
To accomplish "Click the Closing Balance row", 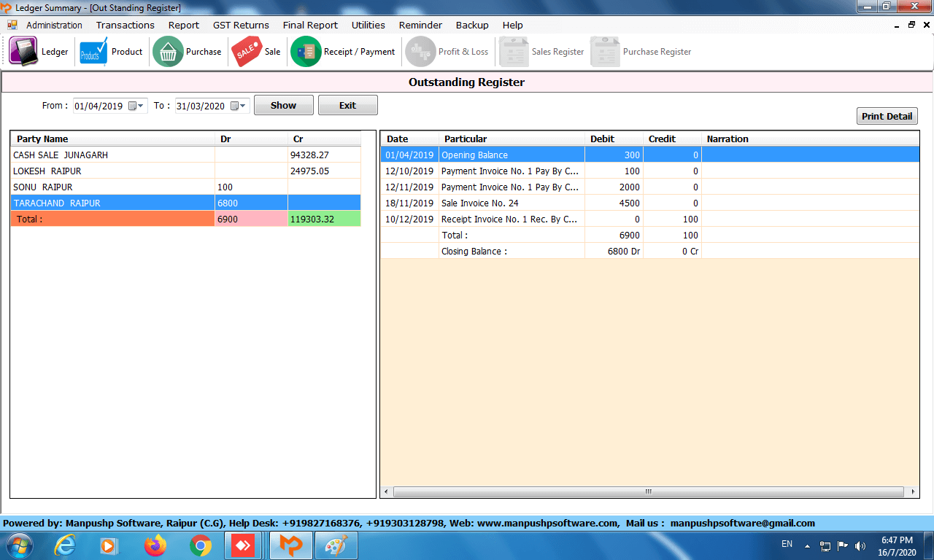I will (x=649, y=251).
